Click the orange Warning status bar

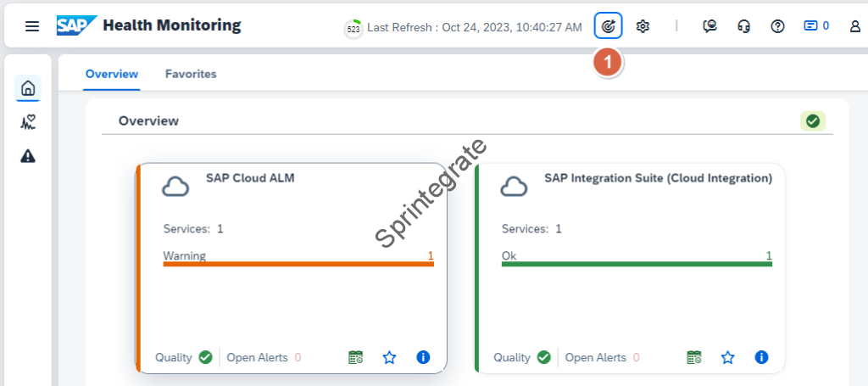coord(298,264)
